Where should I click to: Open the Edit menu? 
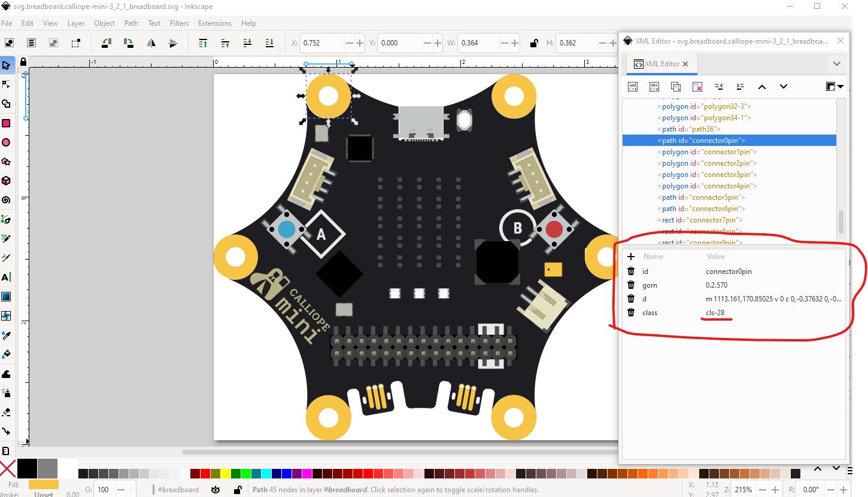point(28,23)
